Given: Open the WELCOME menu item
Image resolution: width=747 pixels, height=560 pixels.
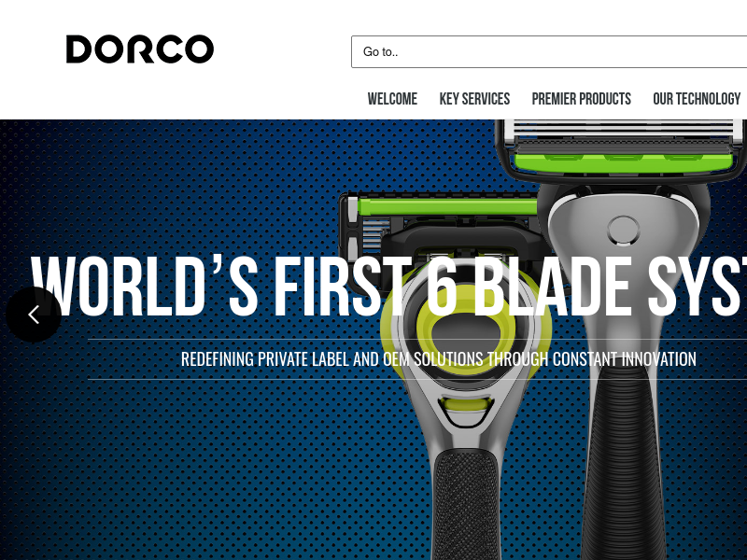Looking at the screenshot, I should pos(392,99).
